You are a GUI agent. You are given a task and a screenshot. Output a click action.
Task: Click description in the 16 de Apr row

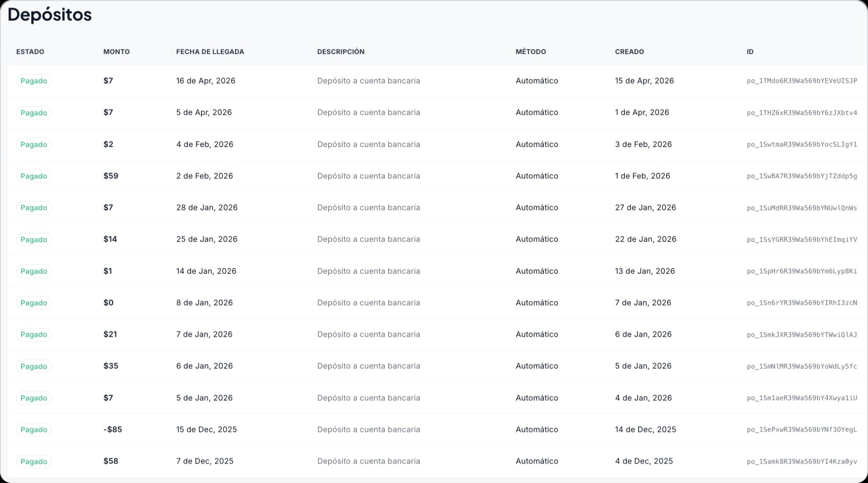pos(369,81)
